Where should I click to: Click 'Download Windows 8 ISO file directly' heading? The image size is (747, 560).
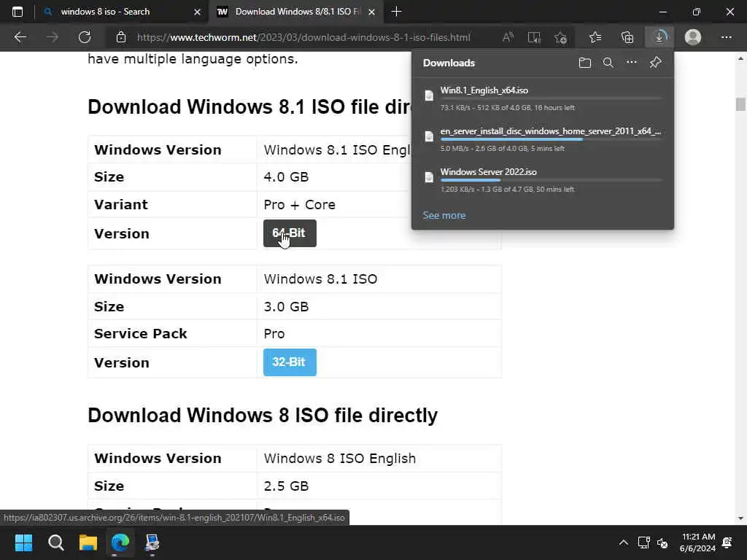[x=263, y=415]
